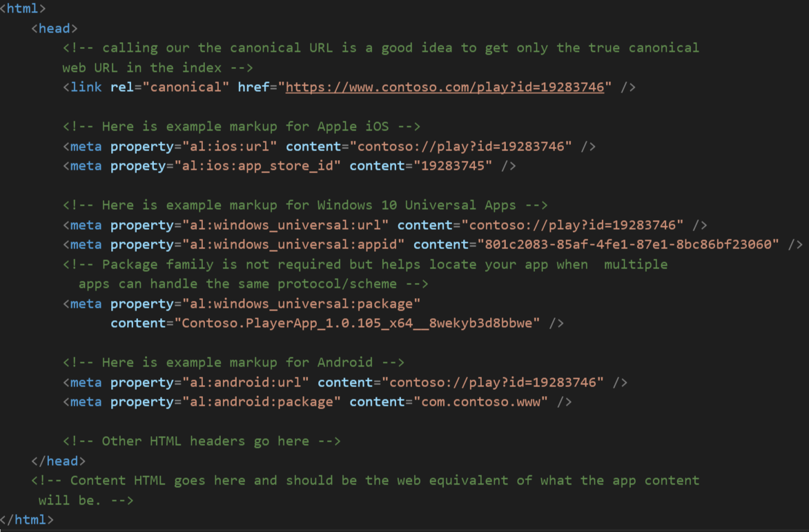This screenshot has width=809, height=532.
Task: Click the misspelled "propety" attribute
Action: click(x=138, y=166)
